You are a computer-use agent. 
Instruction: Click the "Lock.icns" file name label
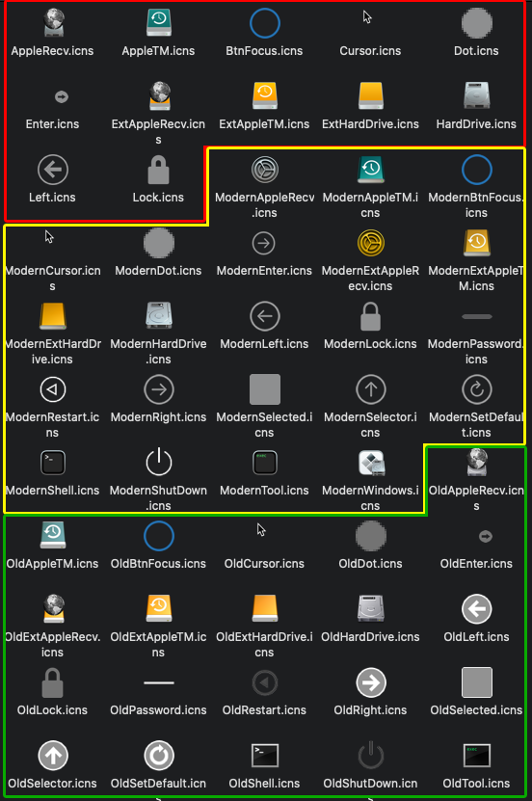click(x=159, y=198)
